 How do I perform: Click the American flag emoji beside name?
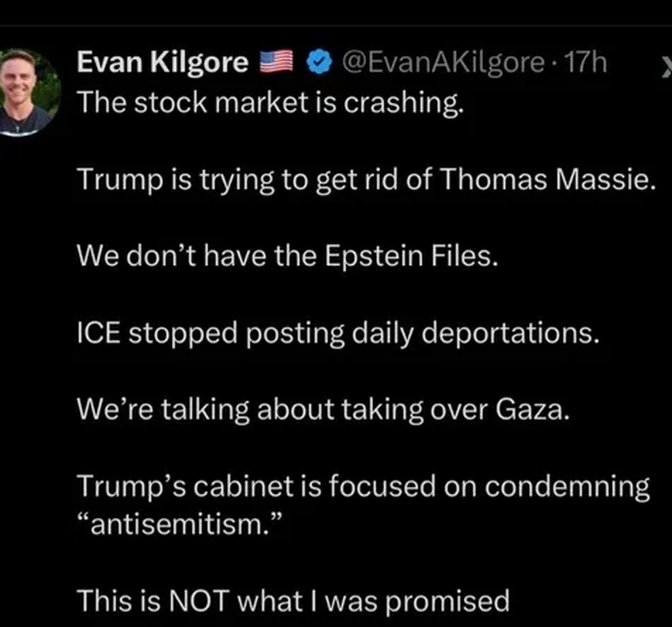(x=276, y=63)
